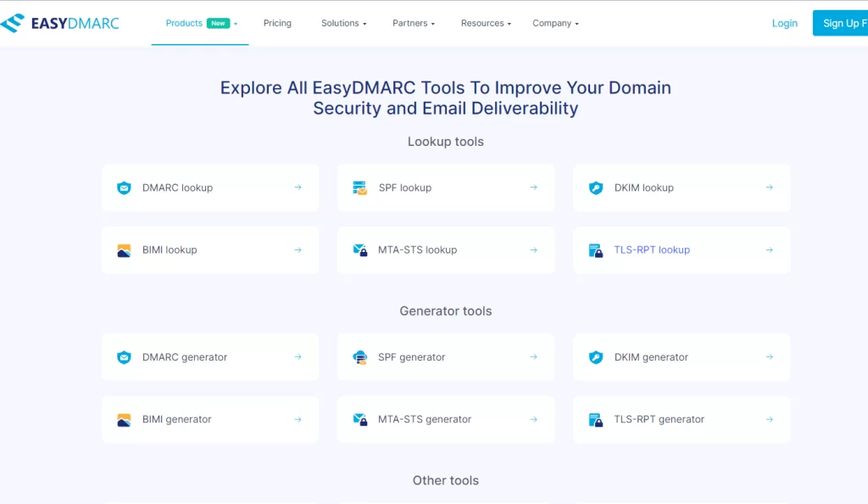This screenshot has height=504, width=868.
Task: Click the arrow on the DKIM generator card
Action: [770, 356]
